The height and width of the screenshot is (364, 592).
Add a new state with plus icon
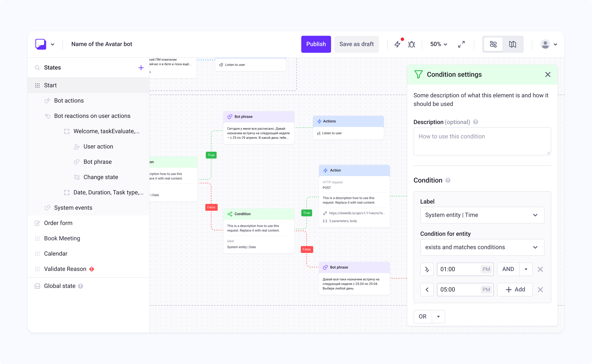click(x=141, y=68)
